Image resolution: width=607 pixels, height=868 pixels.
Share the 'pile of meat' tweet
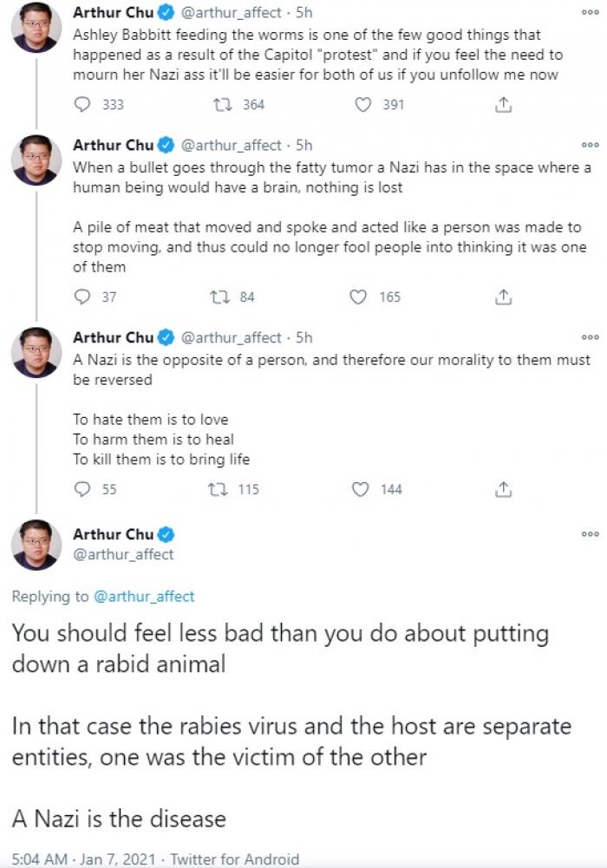pyautogui.click(x=503, y=297)
